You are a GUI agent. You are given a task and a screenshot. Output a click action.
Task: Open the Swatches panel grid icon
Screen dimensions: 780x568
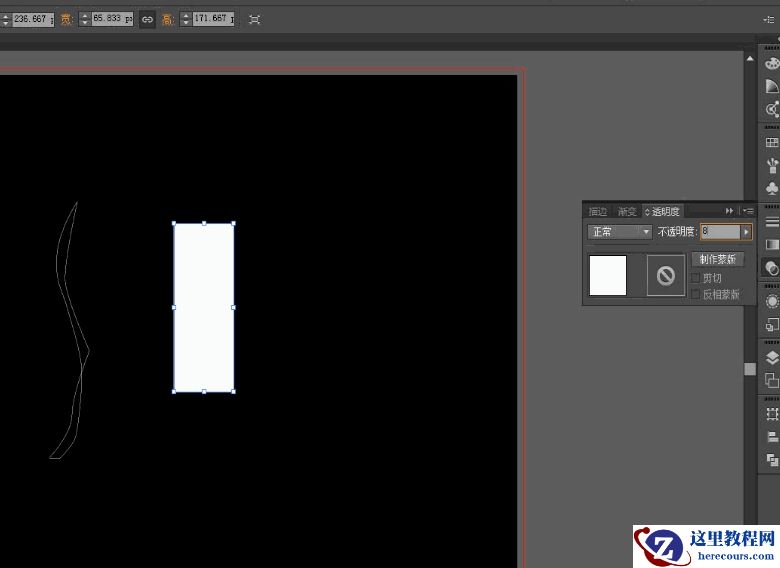772,142
